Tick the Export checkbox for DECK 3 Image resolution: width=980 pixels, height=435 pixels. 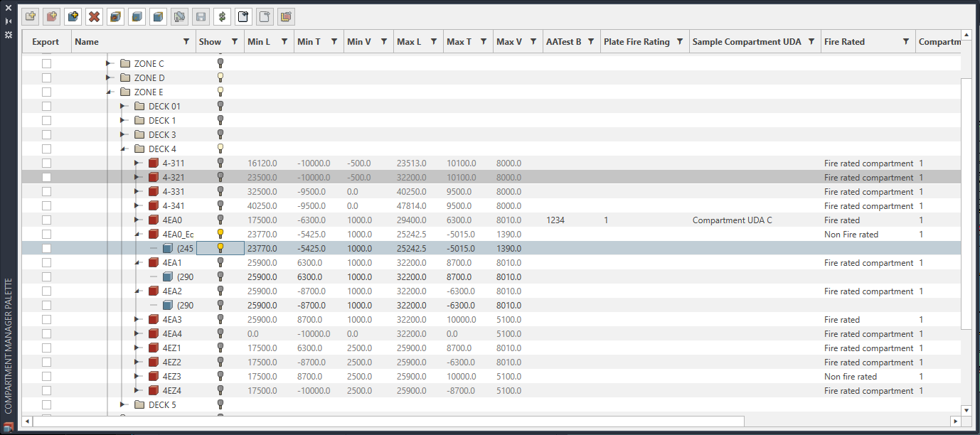point(46,134)
